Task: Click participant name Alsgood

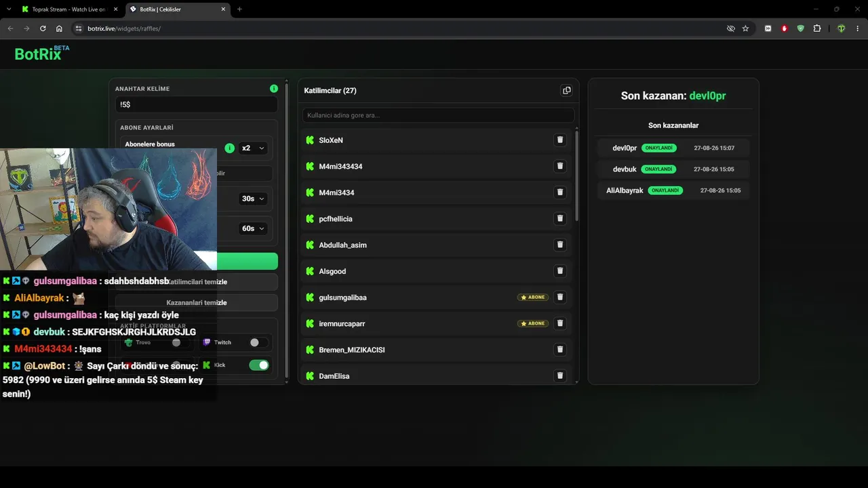Action: coord(332,271)
